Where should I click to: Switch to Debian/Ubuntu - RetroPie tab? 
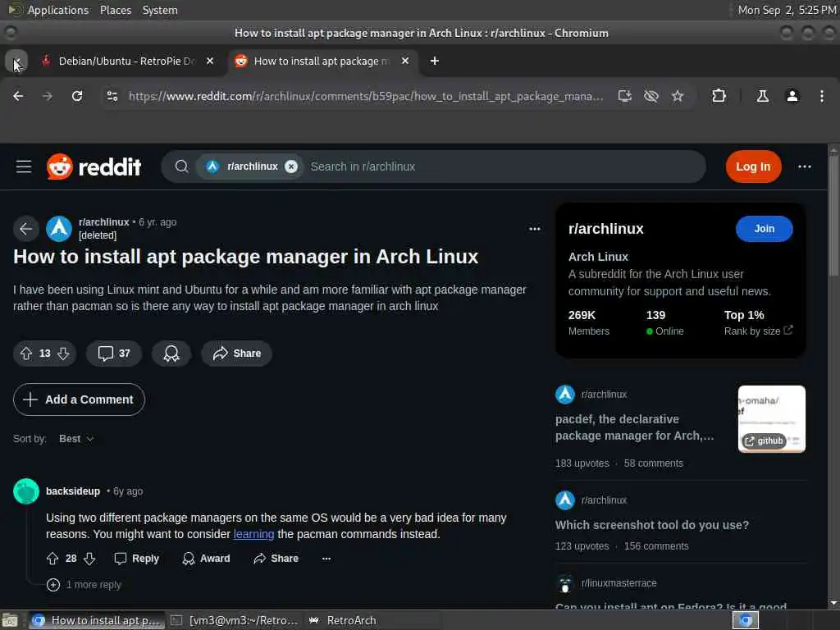coord(127,61)
